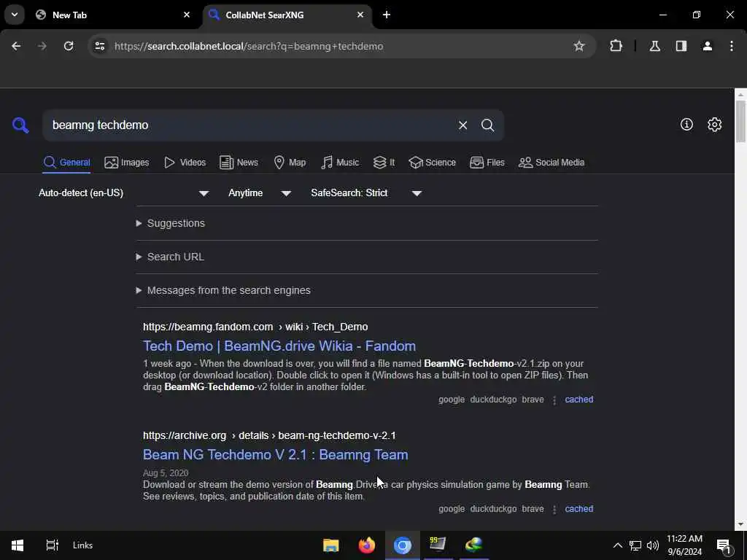Switch to the Files category
Viewport: 747px width, 560px height.
[487, 163]
